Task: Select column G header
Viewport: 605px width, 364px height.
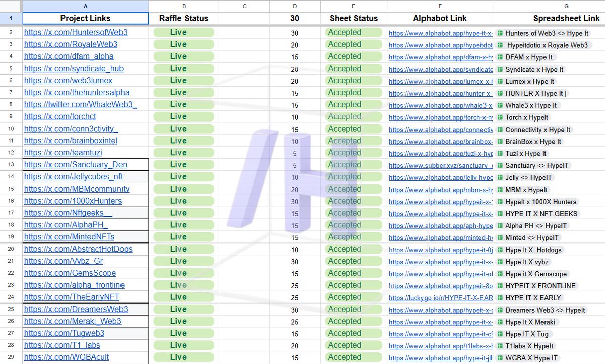Action: pos(549,6)
